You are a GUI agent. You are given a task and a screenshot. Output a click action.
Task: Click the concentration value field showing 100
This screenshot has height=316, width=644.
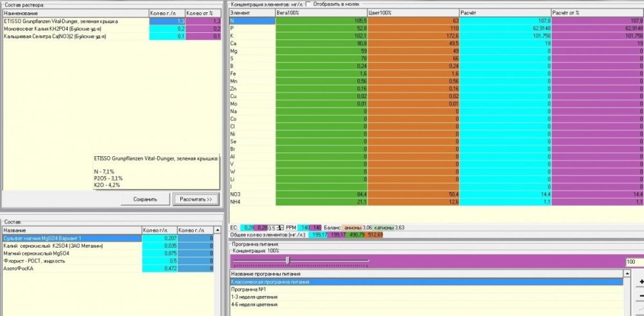pos(634,262)
